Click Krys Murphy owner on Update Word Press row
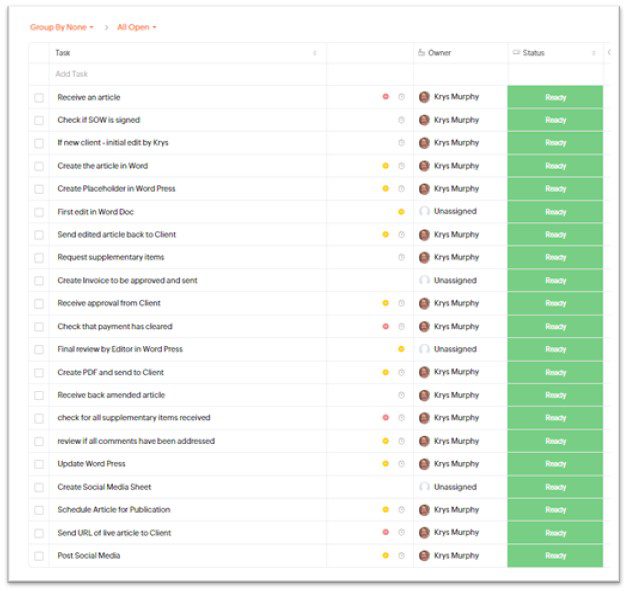Screen dimensions: 628x592 pos(456,464)
